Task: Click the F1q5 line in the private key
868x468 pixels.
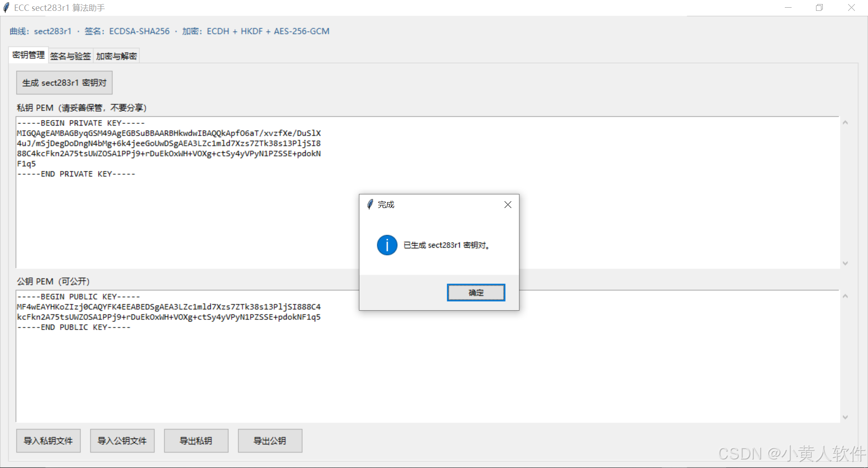Action: point(26,164)
